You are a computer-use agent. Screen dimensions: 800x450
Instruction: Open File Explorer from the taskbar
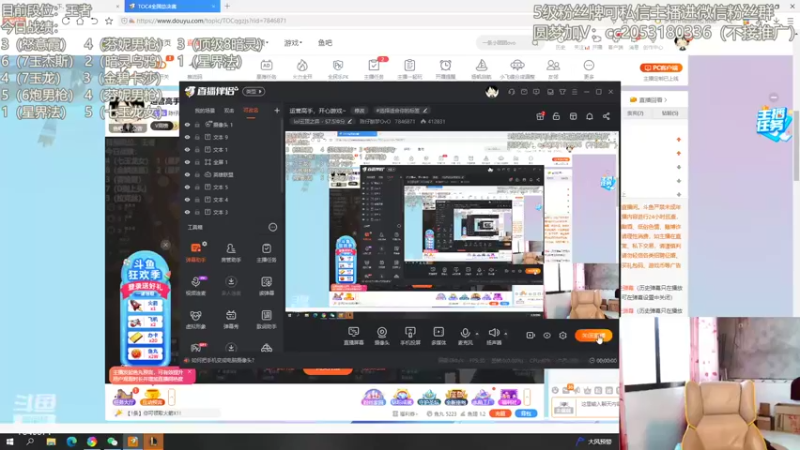(x=51, y=442)
